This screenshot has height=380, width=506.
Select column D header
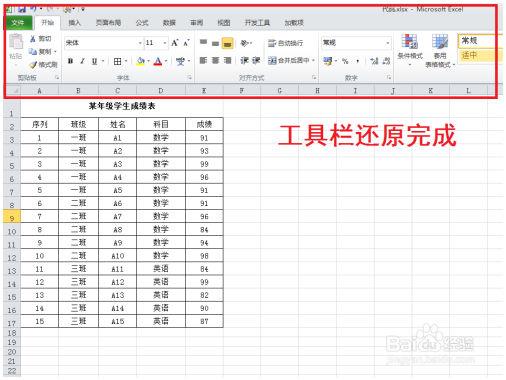[161, 90]
